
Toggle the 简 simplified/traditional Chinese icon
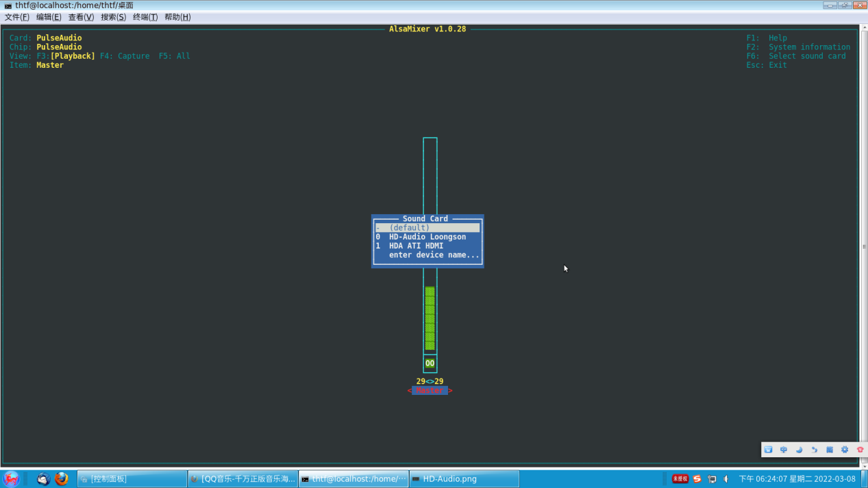(x=830, y=450)
